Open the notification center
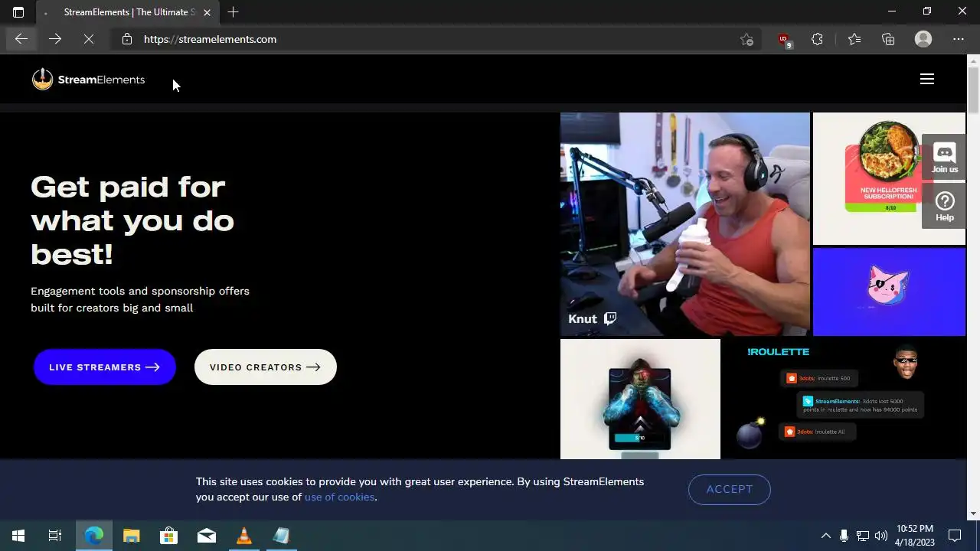This screenshot has height=551, width=980. coord(955,536)
